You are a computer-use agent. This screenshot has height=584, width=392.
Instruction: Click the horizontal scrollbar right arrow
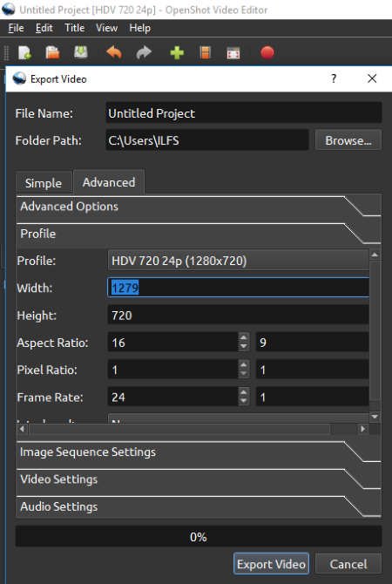(362, 429)
